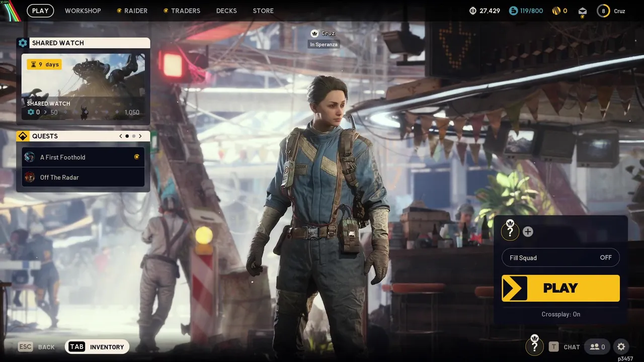This screenshot has width=644, height=362.
Task: Go to next quests page arrow
Action: click(140, 136)
